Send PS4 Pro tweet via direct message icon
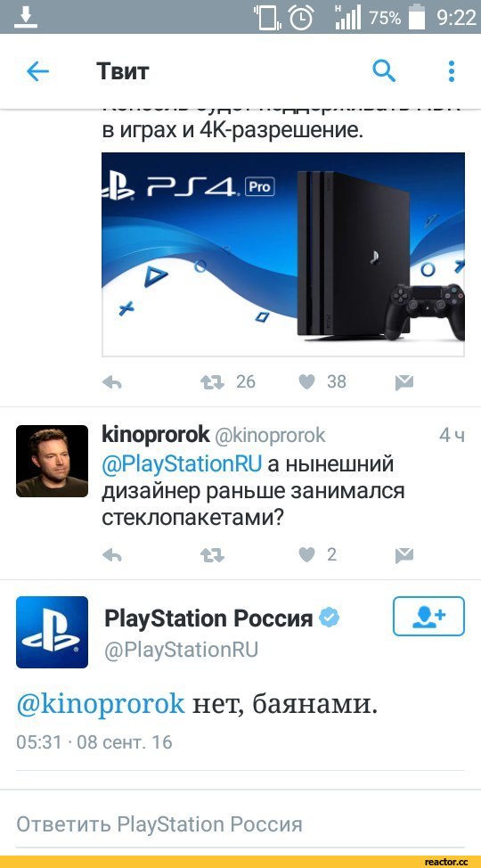Viewport: 481px width, 868px height. 404,382
